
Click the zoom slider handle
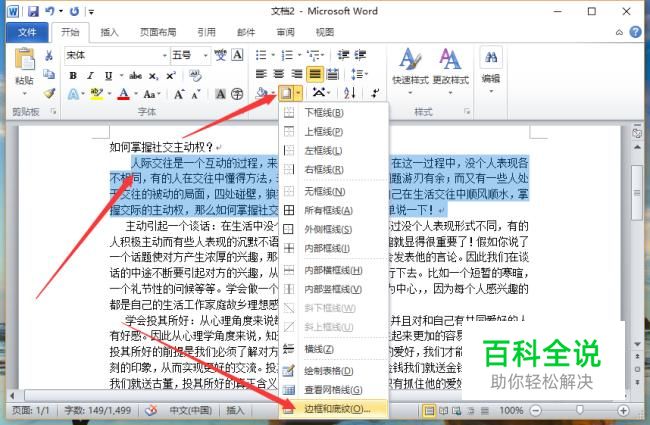point(580,410)
